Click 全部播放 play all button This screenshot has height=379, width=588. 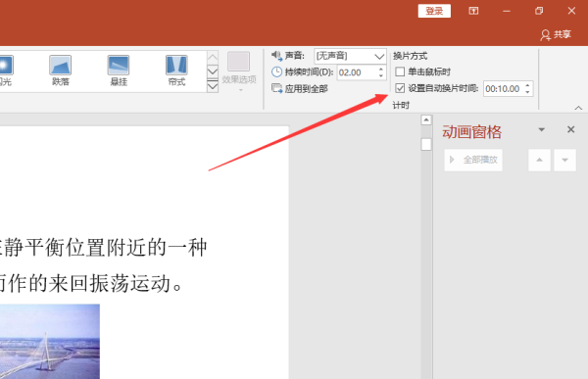(473, 160)
